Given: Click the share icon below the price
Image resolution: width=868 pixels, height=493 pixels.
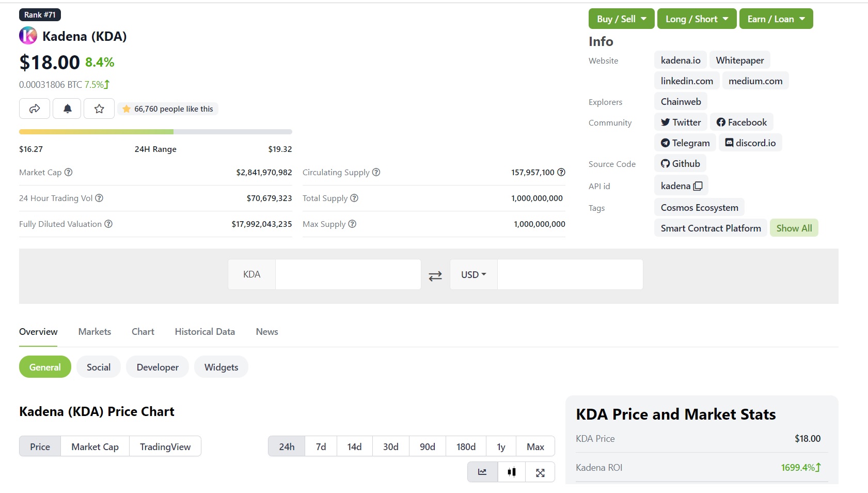Looking at the screenshot, I should [x=34, y=109].
